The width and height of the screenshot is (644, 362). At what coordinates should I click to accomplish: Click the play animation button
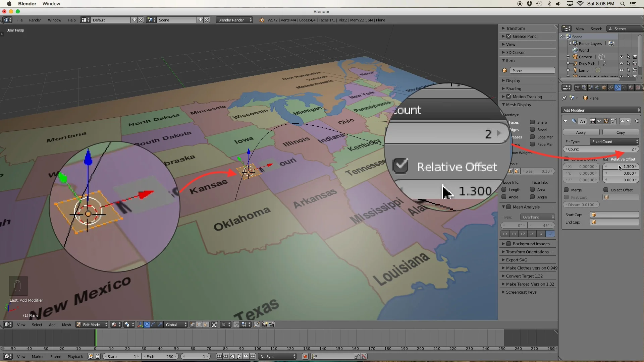(239, 356)
